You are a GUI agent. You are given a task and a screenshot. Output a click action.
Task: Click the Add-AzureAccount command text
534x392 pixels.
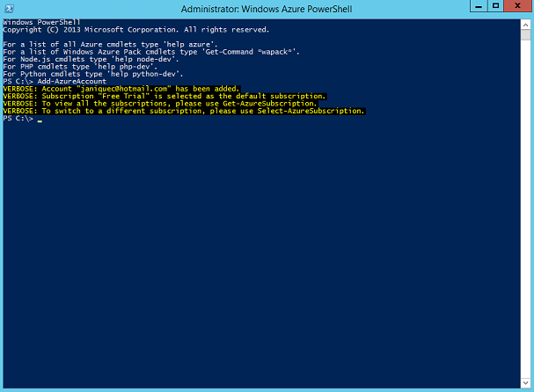tap(72, 82)
